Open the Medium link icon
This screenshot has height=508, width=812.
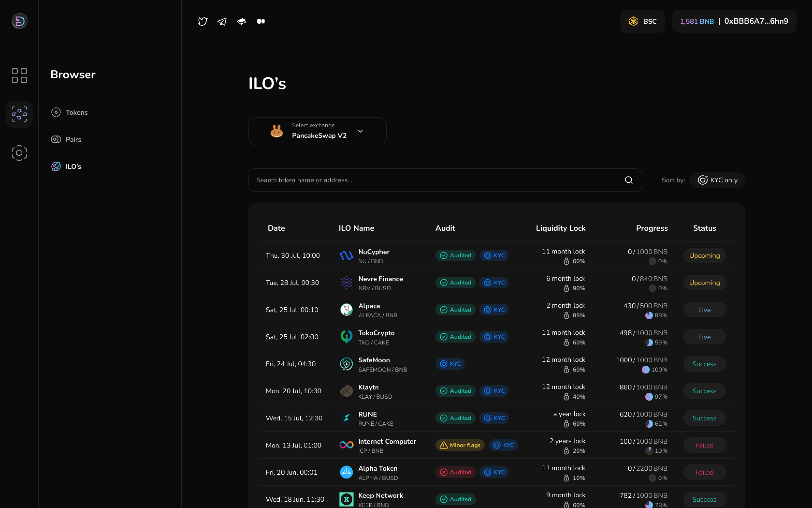pyautogui.click(x=261, y=22)
